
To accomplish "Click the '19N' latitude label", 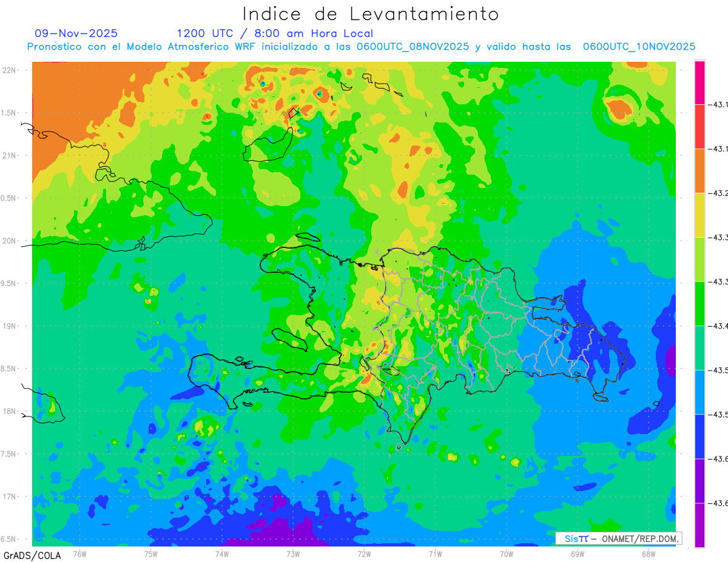I will (9, 326).
